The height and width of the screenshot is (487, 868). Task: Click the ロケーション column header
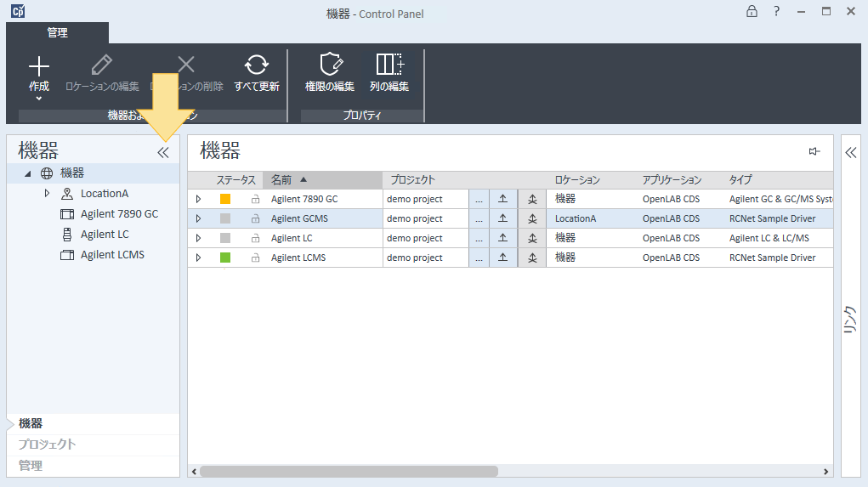(577, 180)
